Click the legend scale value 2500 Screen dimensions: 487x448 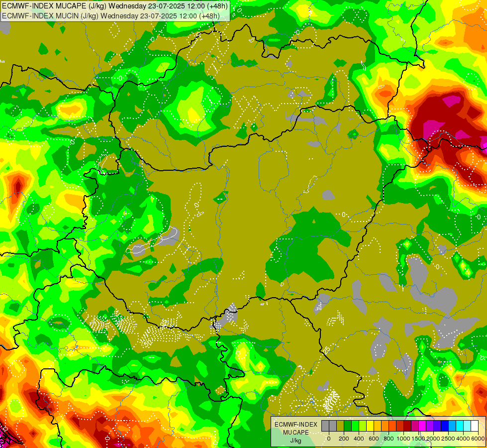point(448,439)
